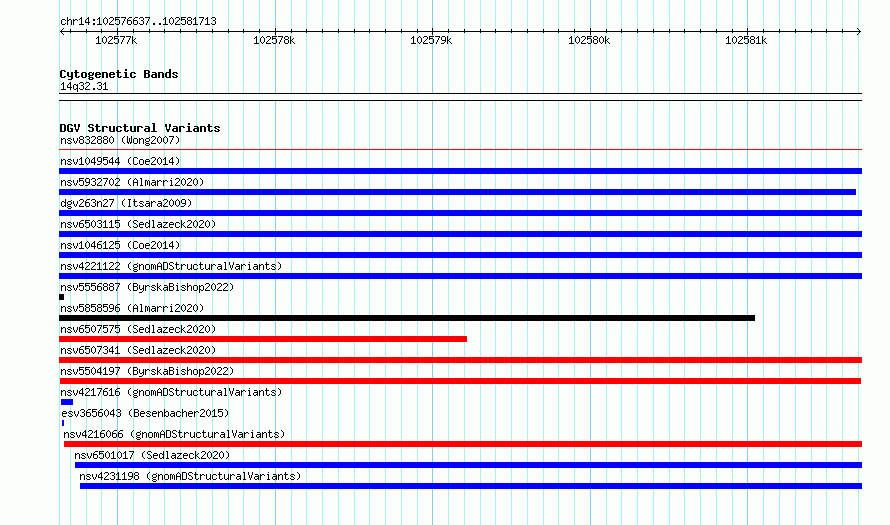Select the blue bar under nsv4231198
This screenshot has width=890, height=525.
(x=471, y=486)
